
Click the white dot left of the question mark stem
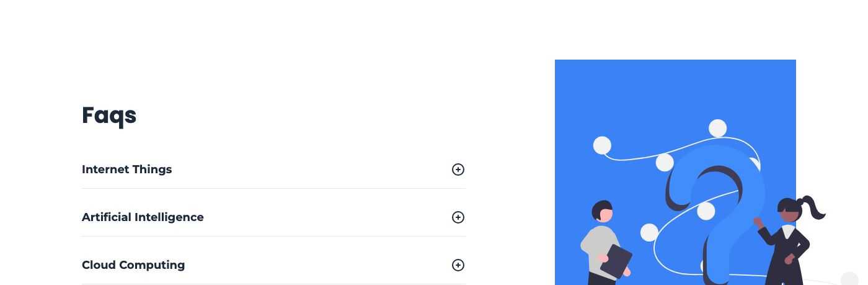pyautogui.click(x=649, y=233)
